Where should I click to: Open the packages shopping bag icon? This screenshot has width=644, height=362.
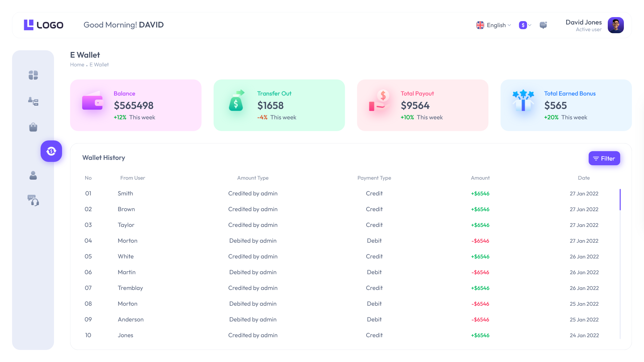[33, 127]
